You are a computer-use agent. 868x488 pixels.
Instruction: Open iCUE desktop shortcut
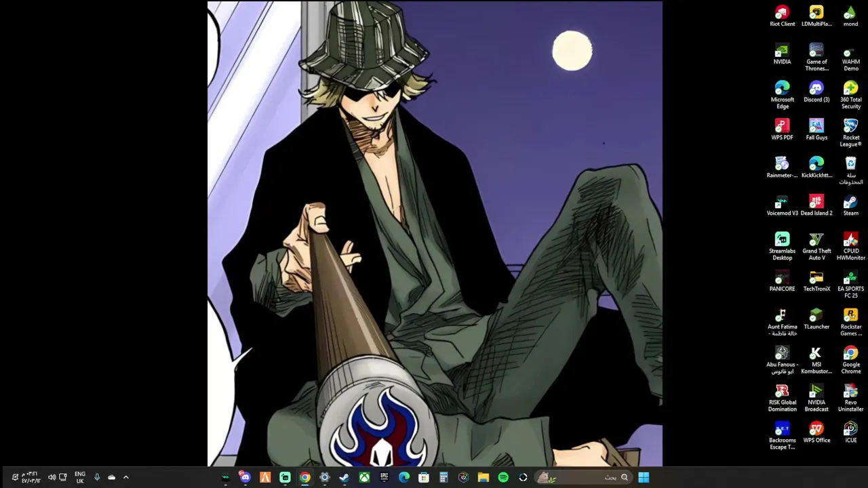tap(850, 434)
